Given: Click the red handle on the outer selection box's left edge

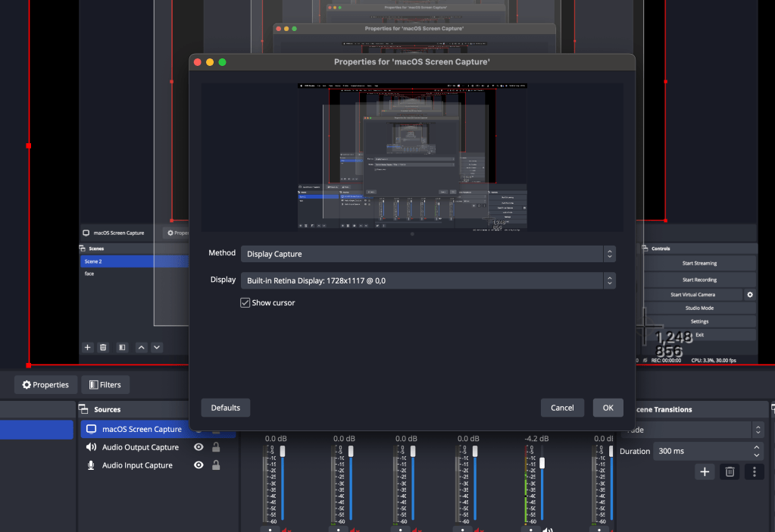Looking at the screenshot, I should click(29, 146).
